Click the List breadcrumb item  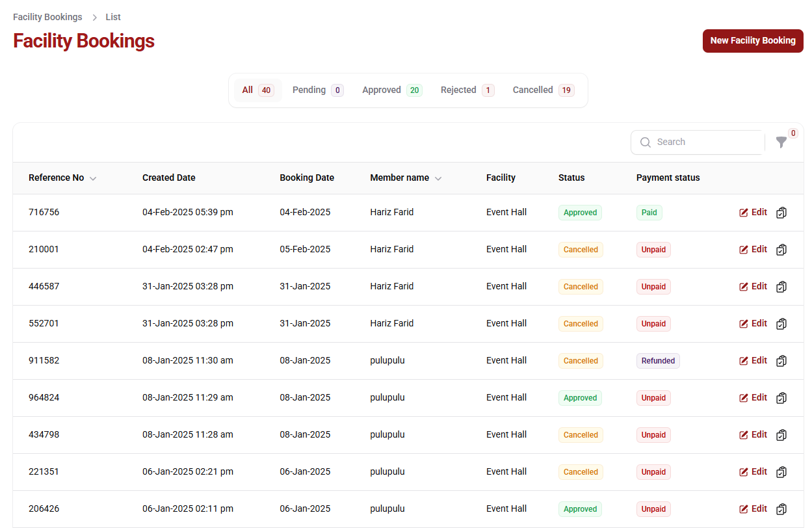113,17
